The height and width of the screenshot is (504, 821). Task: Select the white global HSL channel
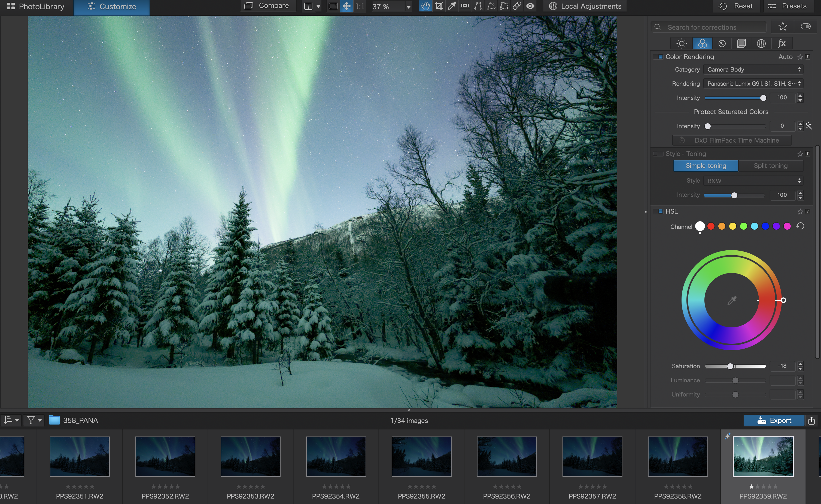(700, 226)
